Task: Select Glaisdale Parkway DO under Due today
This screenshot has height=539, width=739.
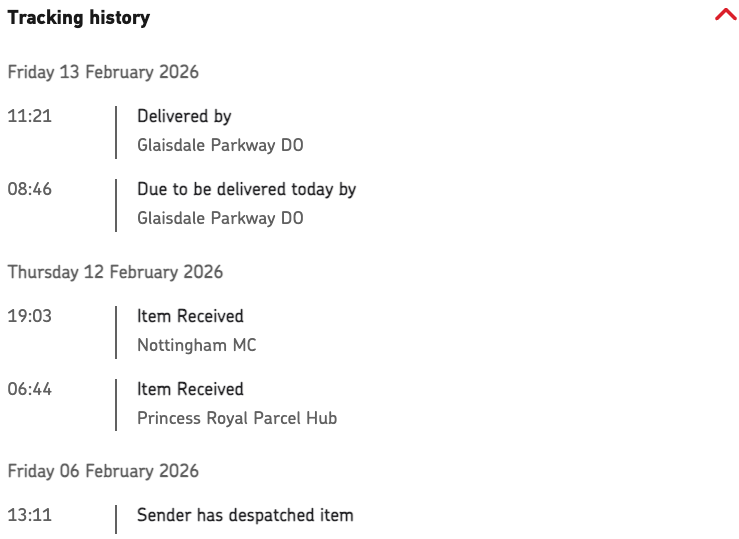Action: pyautogui.click(x=220, y=218)
